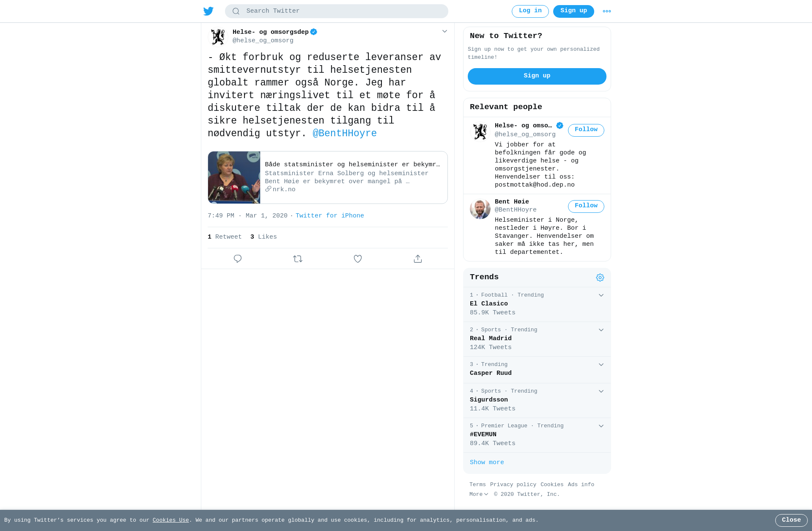Expand tweet options caret next to author
The width and height of the screenshot is (812, 531).
coord(444,31)
